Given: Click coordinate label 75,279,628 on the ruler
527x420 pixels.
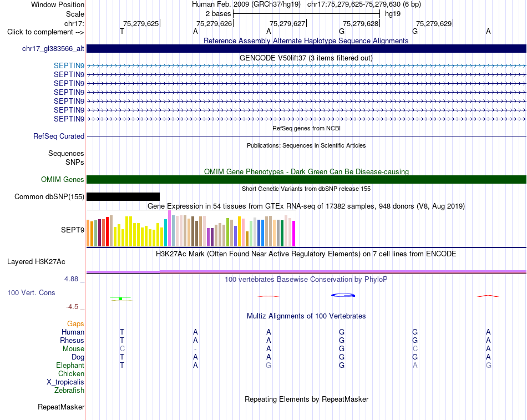Looking at the screenshot, I should pyautogui.click(x=361, y=23).
